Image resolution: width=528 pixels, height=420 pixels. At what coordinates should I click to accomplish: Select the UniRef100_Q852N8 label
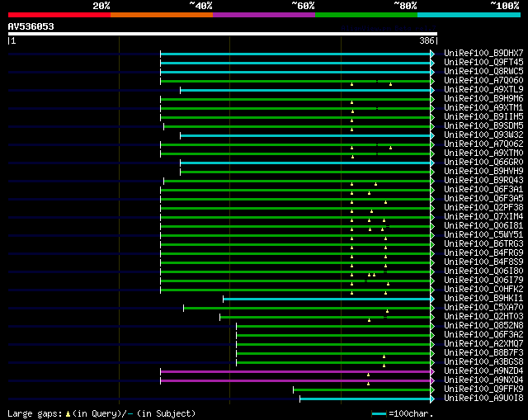pyautogui.click(x=483, y=326)
